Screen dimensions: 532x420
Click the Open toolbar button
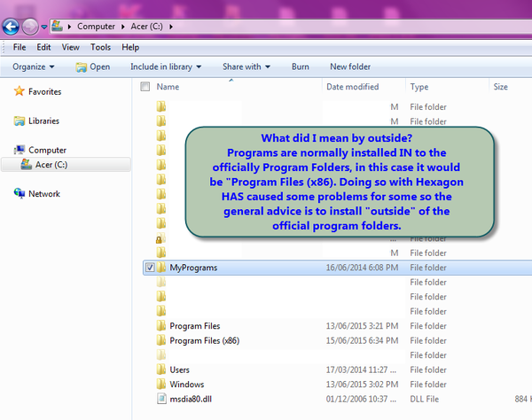[x=93, y=66]
